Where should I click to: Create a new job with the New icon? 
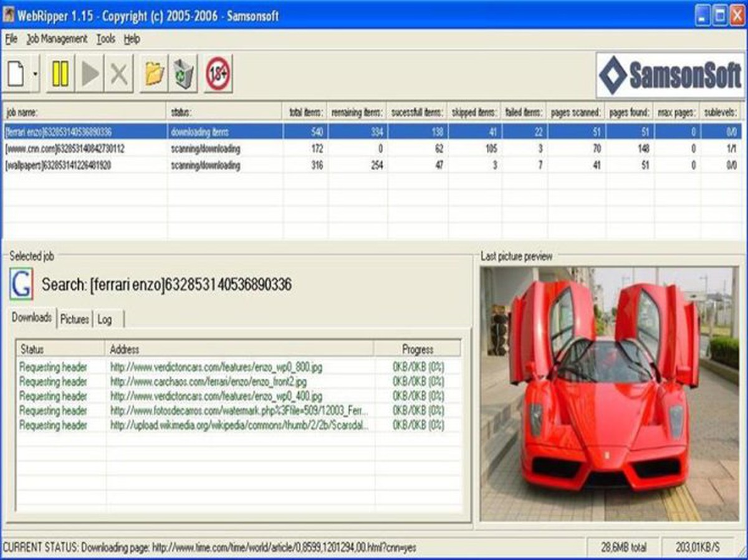coord(16,73)
